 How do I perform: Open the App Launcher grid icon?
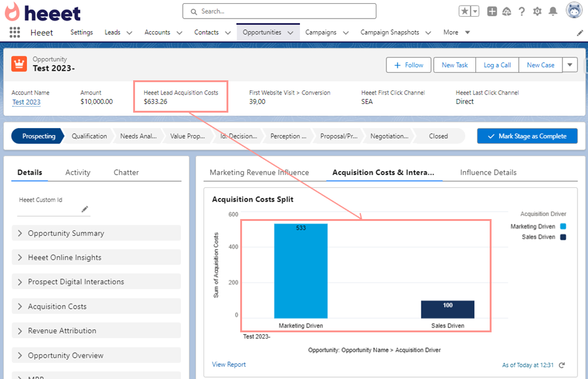click(15, 32)
